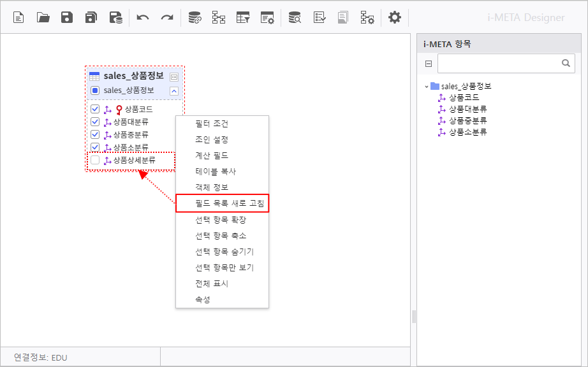
Task: Open settings with the large gear icon
Action: pos(395,17)
